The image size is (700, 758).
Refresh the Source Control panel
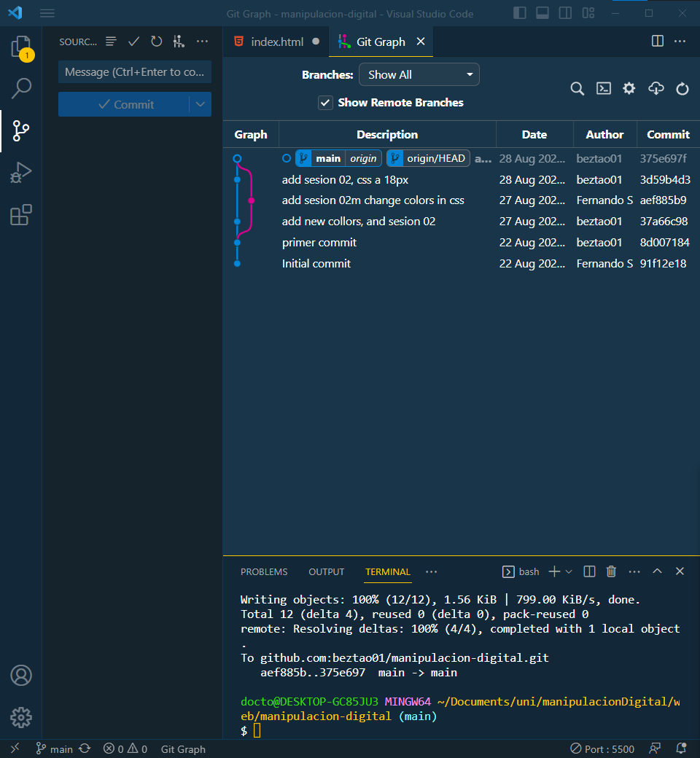[156, 42]
